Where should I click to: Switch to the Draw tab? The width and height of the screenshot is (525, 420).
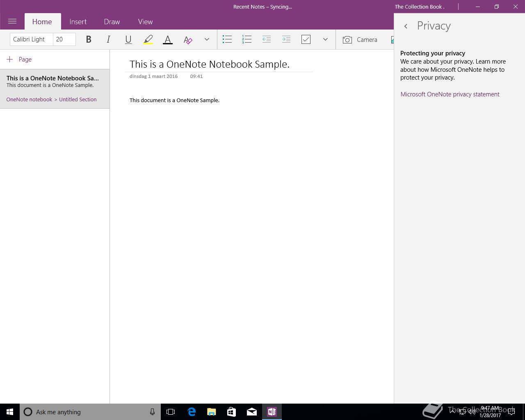[x=112, y=22]
